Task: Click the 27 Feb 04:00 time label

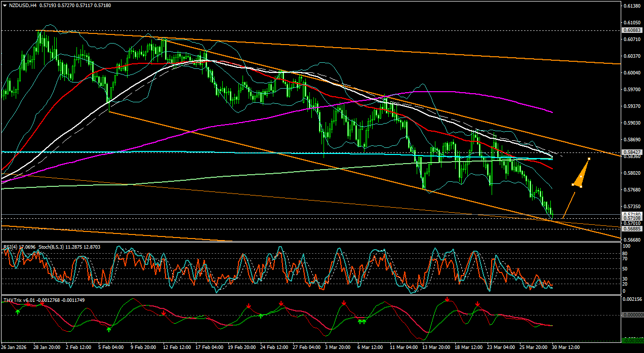Action: (307, 348)
